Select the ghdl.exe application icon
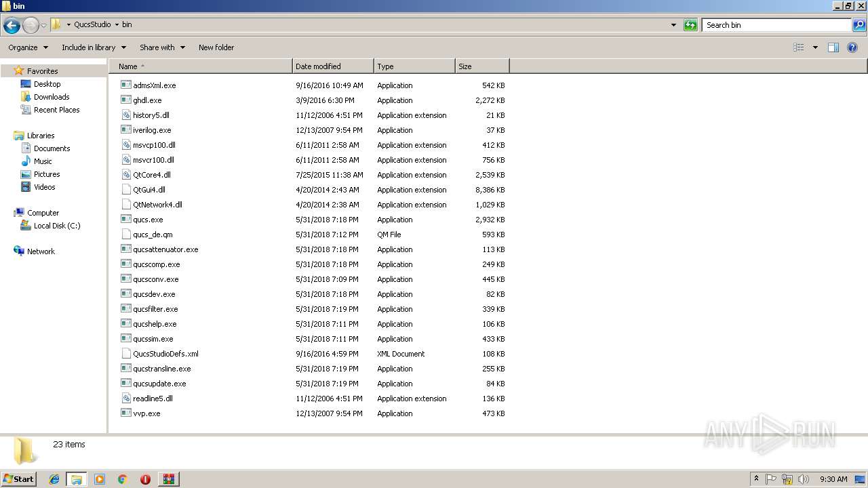 (125, 100)
